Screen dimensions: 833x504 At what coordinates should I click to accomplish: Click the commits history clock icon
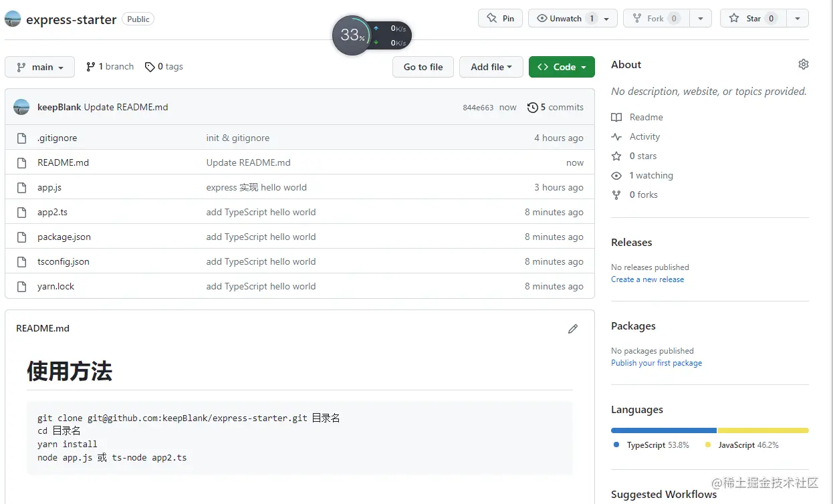[533, 107]
